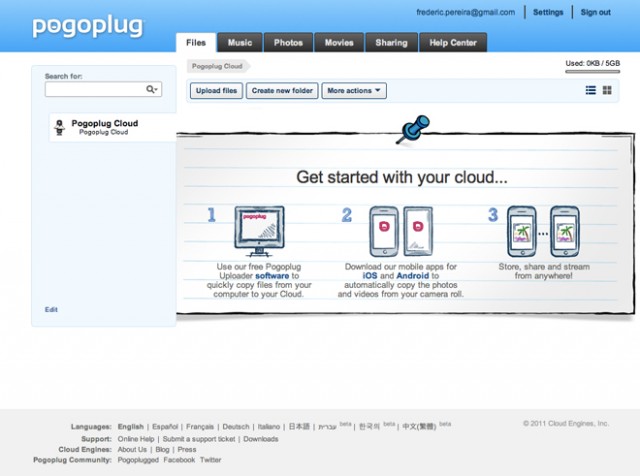The height and width of the screenshot is (476, 640).
Task: Follow the iOS app link
Action: click(370, 276)
